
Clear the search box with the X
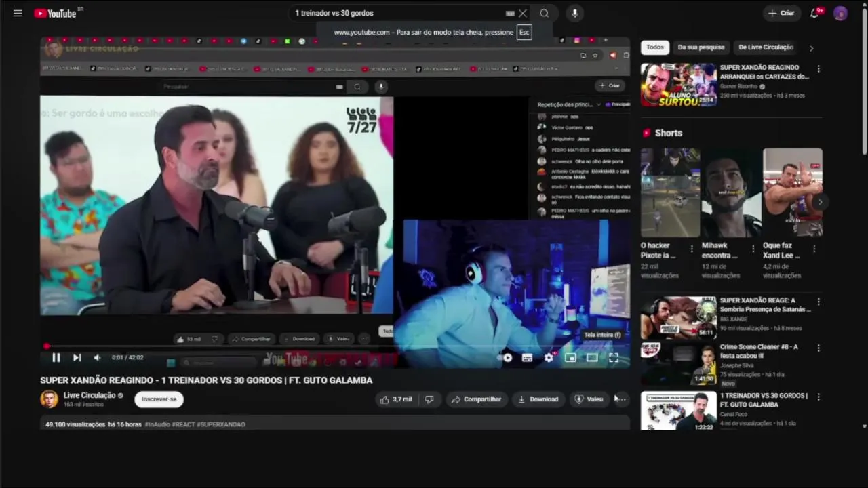click(x=523, y=13)
